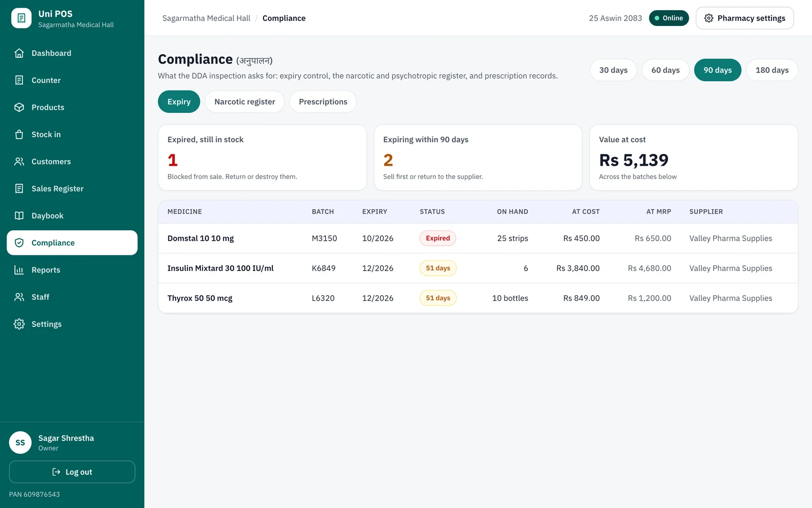Click the Uni POS logo icon
The image size is (812, 508).
pos(21,18)
